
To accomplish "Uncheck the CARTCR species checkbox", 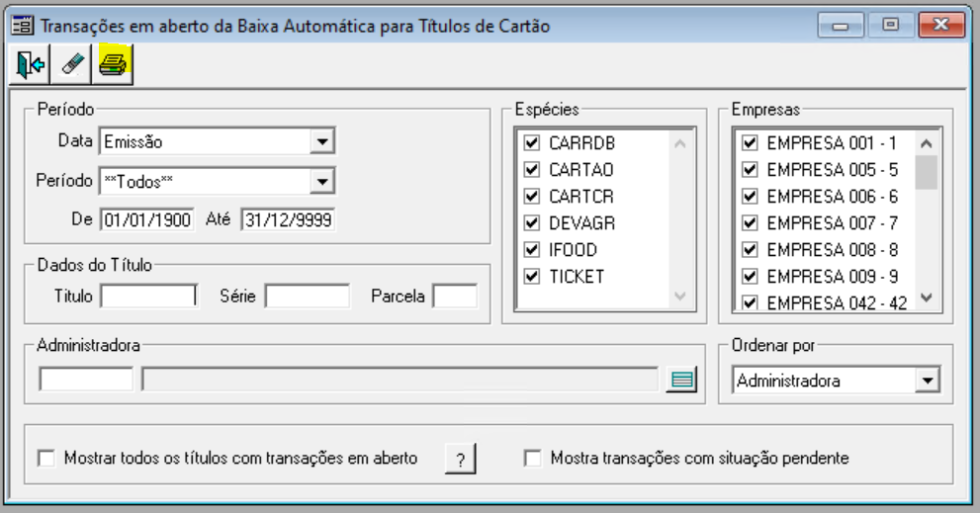I will (532, 196).
